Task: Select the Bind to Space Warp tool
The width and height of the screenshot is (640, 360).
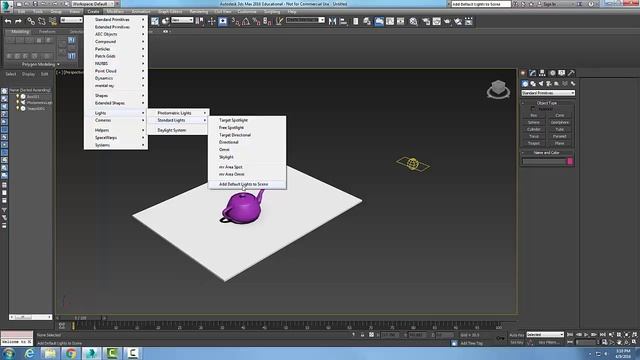Action: tap(53, 21)
